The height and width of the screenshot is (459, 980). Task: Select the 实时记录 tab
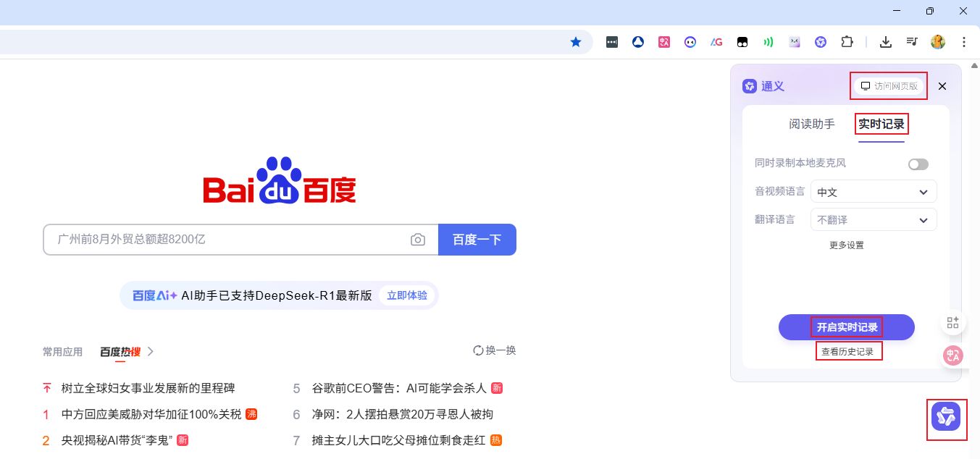click(881, 125)
